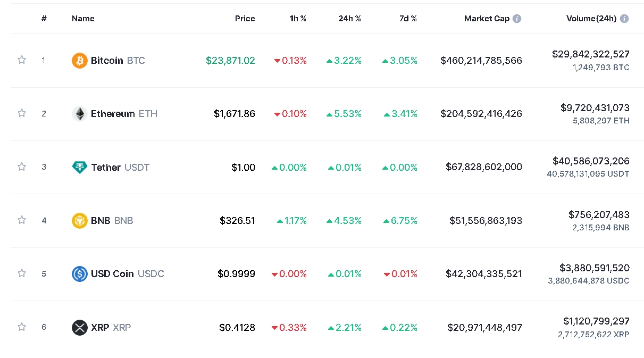The width and height of the screenshot is (644, 358).
Task: Click USD Coin 7d change 0.01%
Action: click(x=400, y=274)
